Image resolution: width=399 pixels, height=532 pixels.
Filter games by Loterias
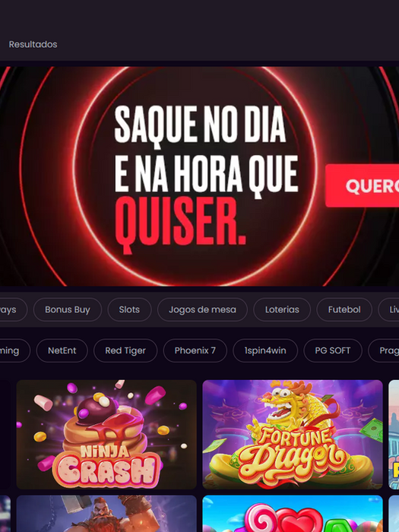click(x=282, y=309)
